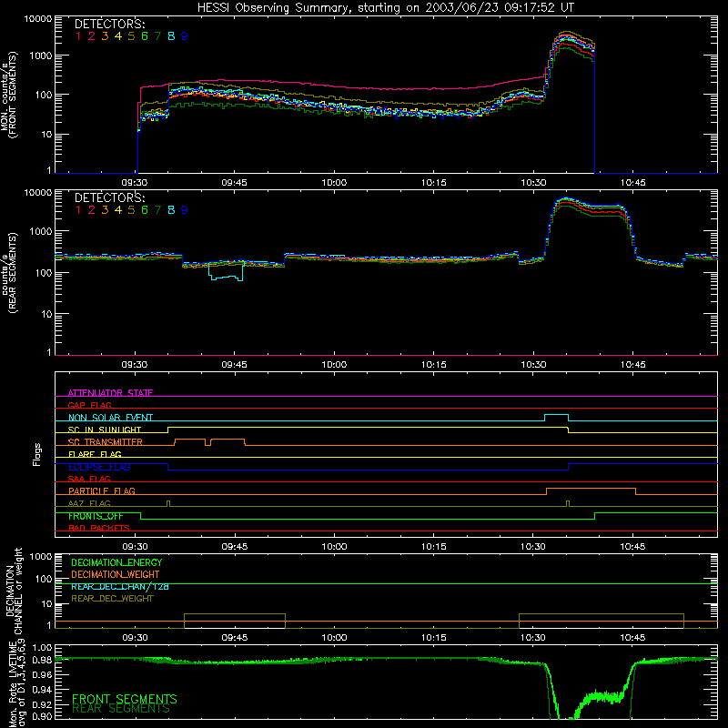Click the vertical Flags axis title
Viewport: 728px width, 728px height.
point(36,454)
